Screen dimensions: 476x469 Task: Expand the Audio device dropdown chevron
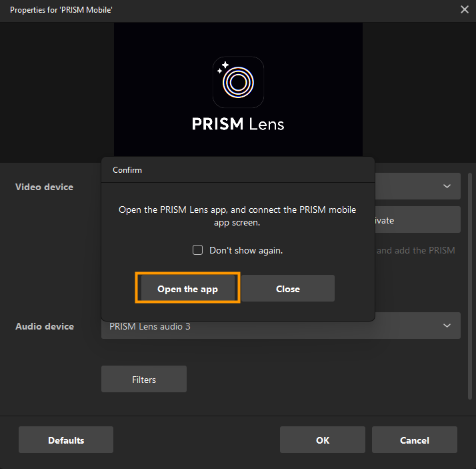point(447,326)
